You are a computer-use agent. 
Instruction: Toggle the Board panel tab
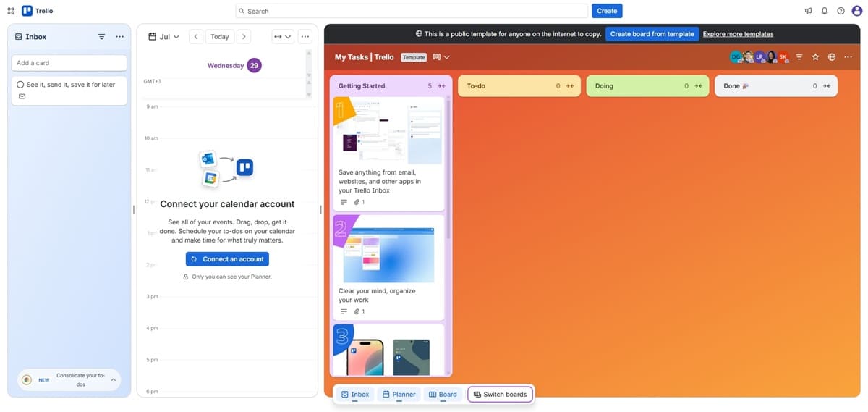443,395
